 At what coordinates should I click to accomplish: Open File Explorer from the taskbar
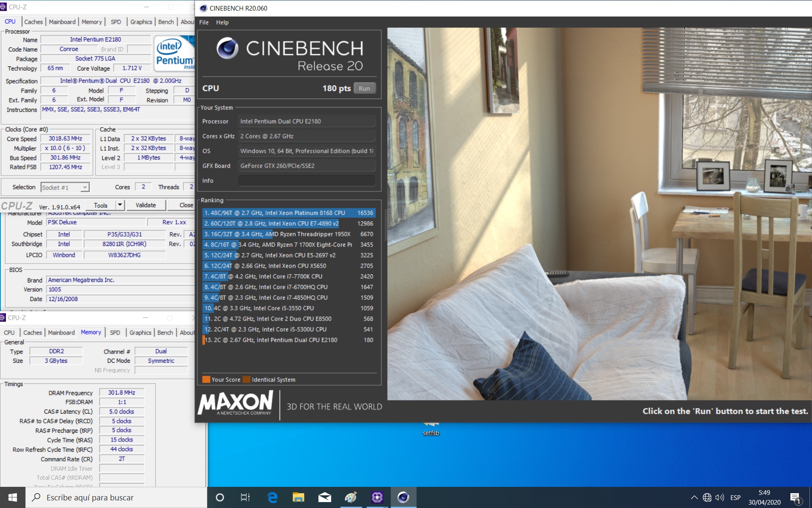tap(299, 497)
